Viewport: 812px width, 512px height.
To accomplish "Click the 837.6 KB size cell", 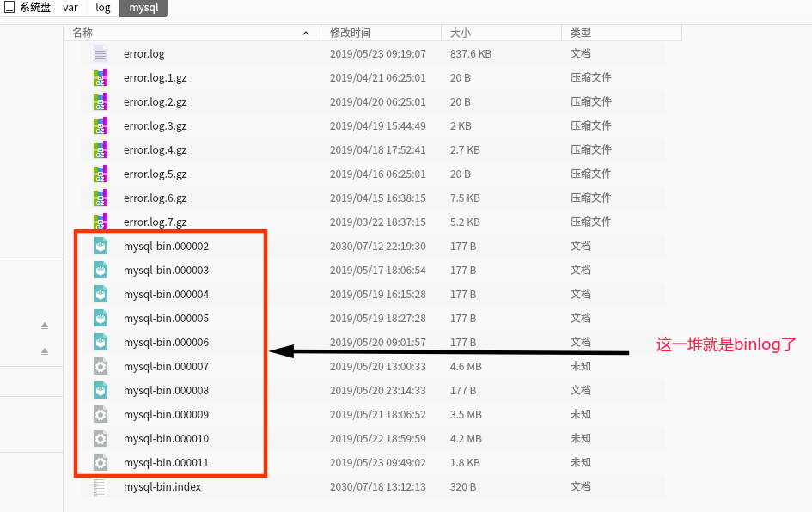I will tap(471, 54).
